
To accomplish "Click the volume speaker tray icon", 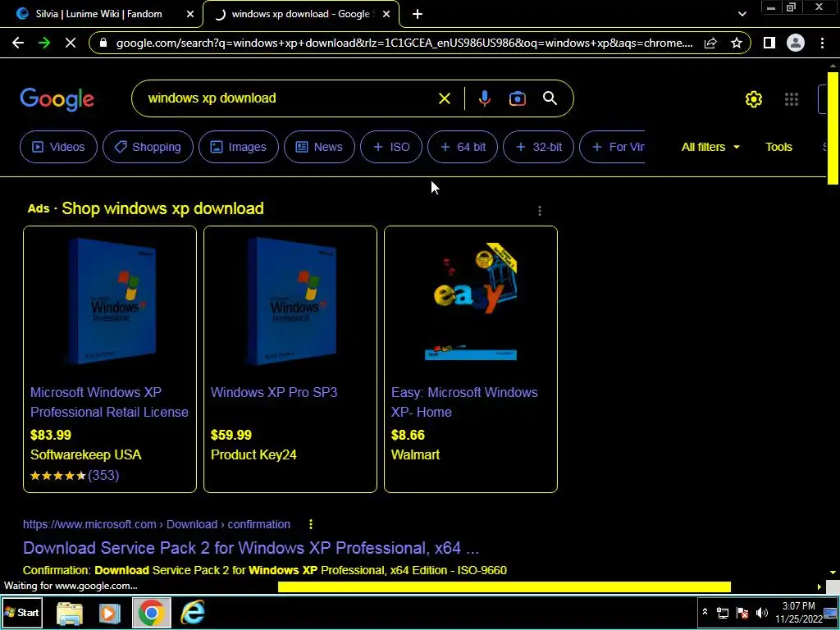I will (762, 613).
